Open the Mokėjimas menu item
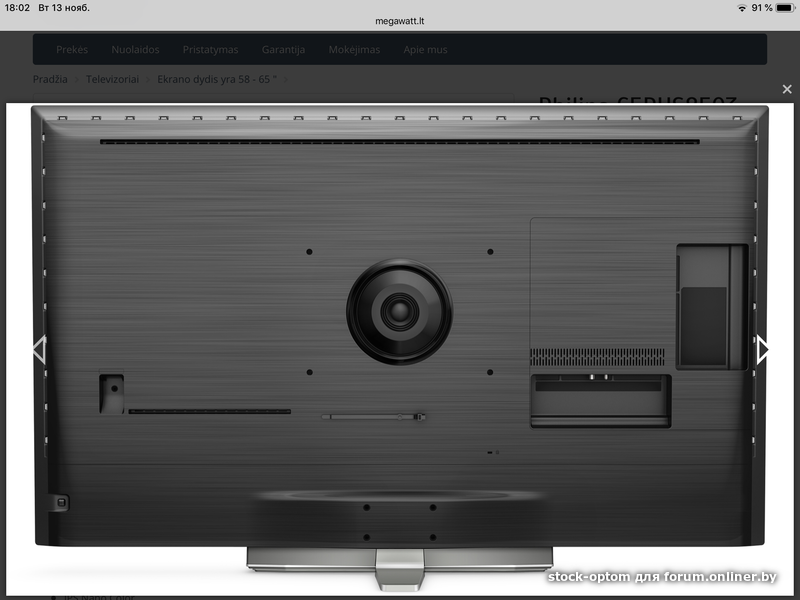The image size is (800, 600). click(354, 49)
